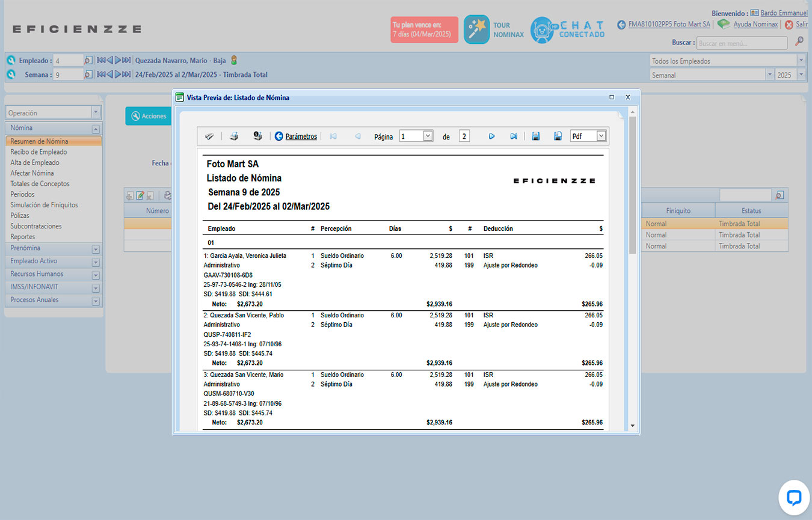The width and height of the screenshot is (812, 520).
Task: Open the Pdf export format dropdown
Action: pos(601,136)
